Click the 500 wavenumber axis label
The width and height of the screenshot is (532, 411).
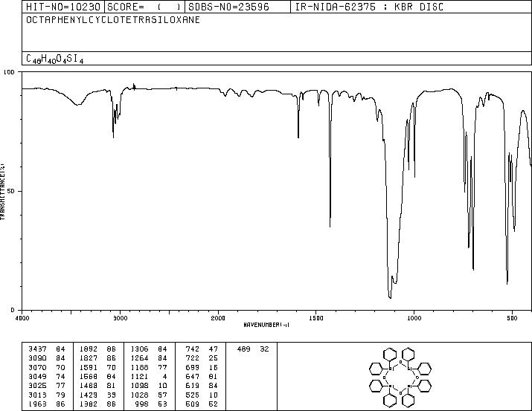coord(512,318)
